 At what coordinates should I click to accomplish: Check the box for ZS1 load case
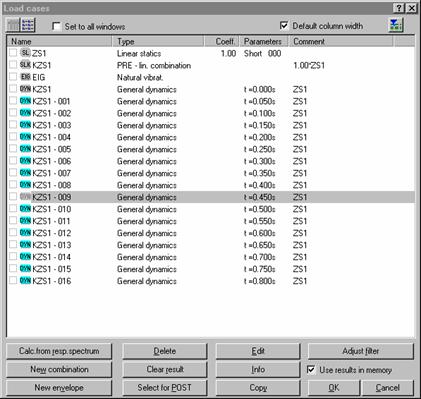click(x=13, y=53)
